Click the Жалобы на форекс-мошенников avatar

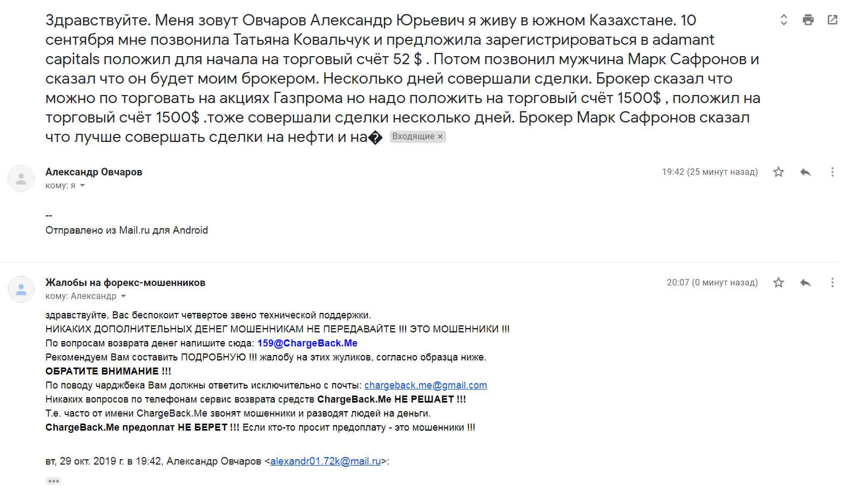pyautogui.click(x=21, y=289)
